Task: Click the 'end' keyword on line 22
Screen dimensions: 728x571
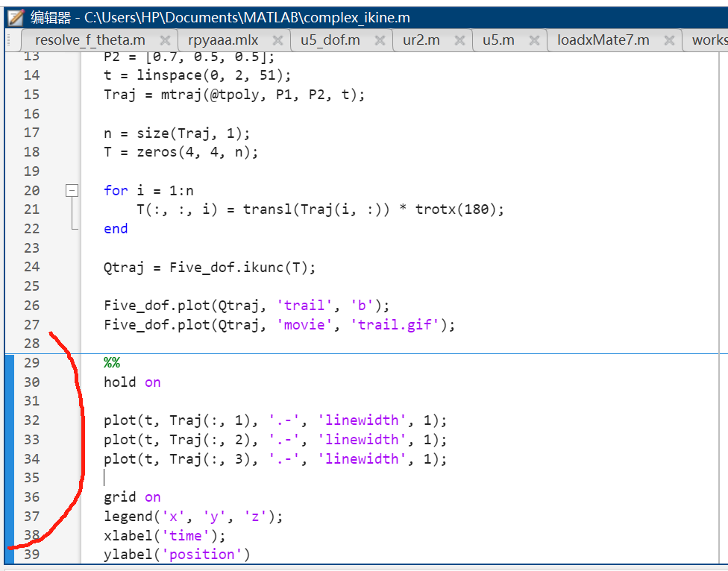Action: (116, 229)
